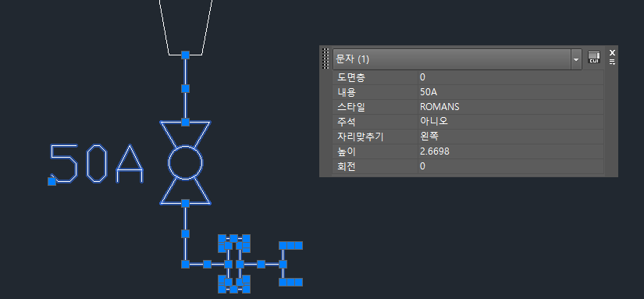Click the 주석 value 아니오
The width and height of the screenshot is (644, 299).
511,122
